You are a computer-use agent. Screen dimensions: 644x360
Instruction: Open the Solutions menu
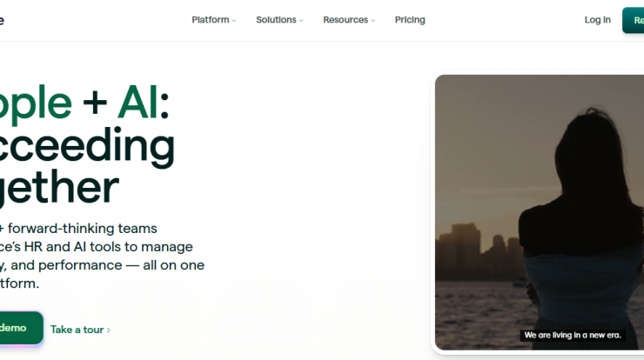pos(279,20)
